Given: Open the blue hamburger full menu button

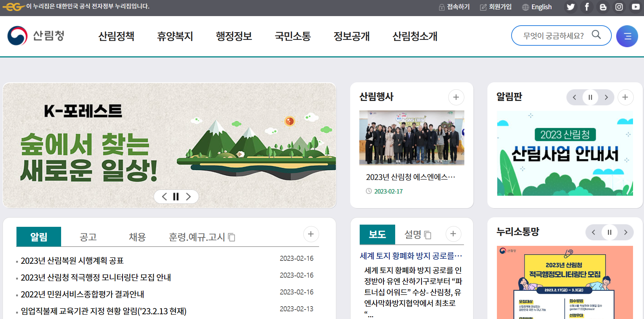Looking at the screenshot, I should (x=627, y=36).
